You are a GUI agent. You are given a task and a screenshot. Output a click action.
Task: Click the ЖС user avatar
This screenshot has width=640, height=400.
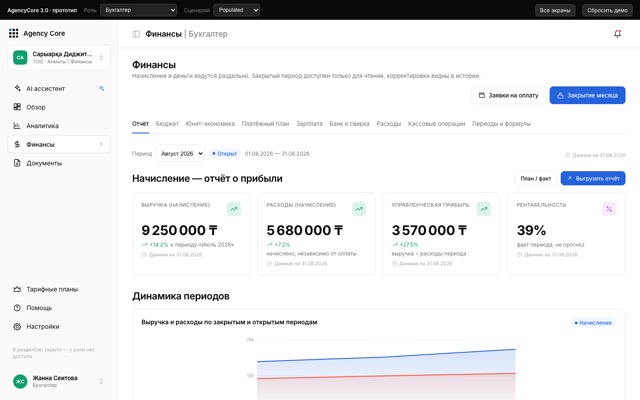pyautogui.click(x=20, y=381)
